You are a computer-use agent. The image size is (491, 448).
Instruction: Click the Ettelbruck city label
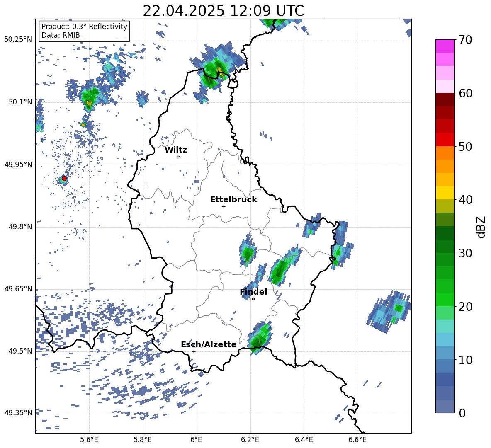click(233, 200)
